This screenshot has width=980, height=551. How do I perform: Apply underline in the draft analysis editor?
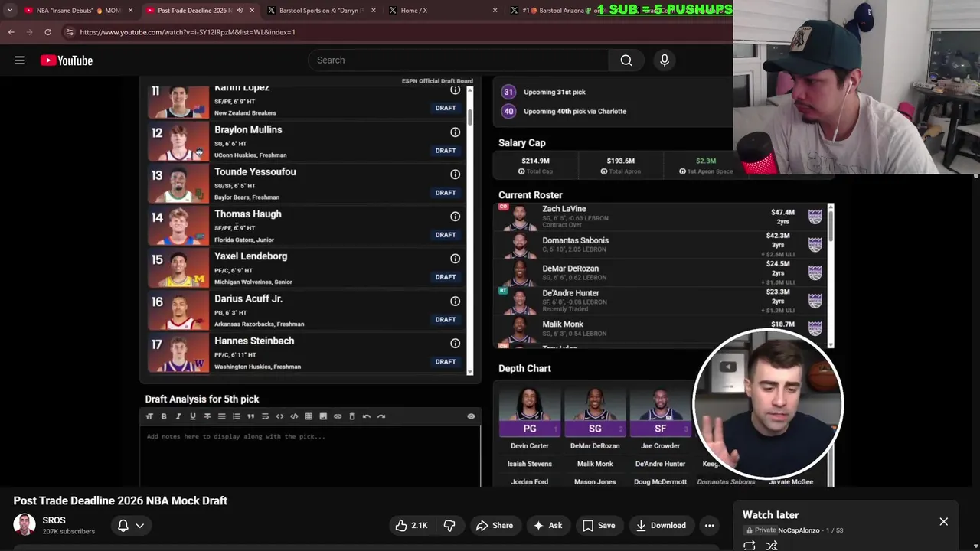click(x=193, y=416)
